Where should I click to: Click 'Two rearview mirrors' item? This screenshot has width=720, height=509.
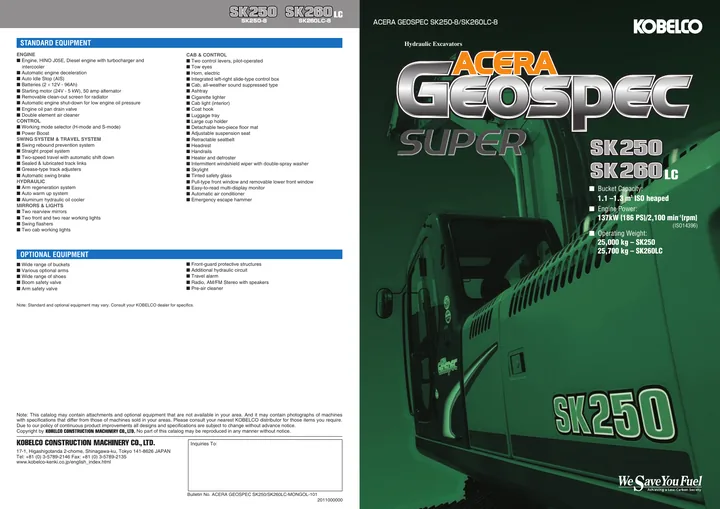(44, 212)
